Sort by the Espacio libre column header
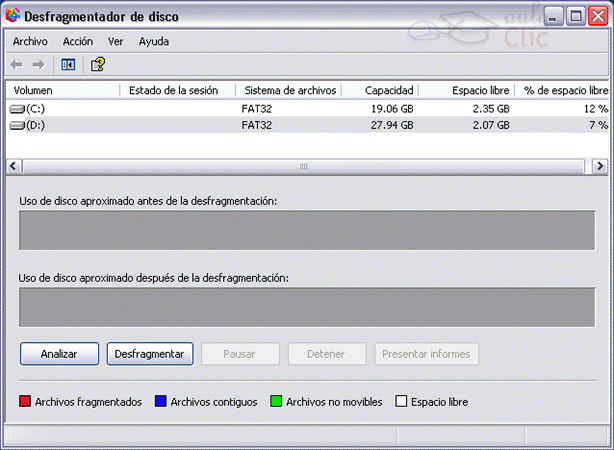Image resolution: width=614 pixels, height=450 pixels. click(x=466, y=90)
